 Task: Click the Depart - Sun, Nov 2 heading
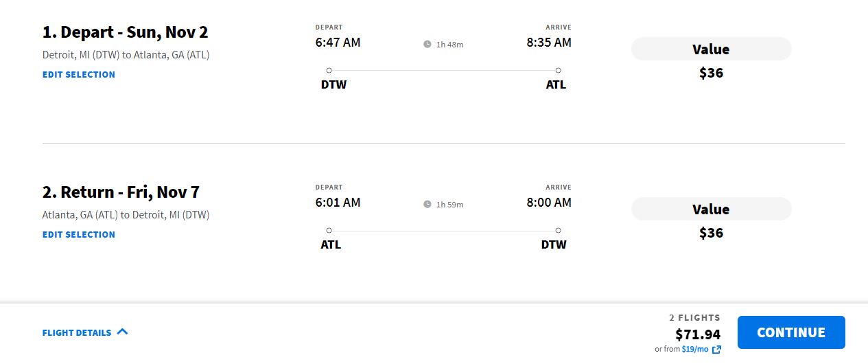[125, 32]
